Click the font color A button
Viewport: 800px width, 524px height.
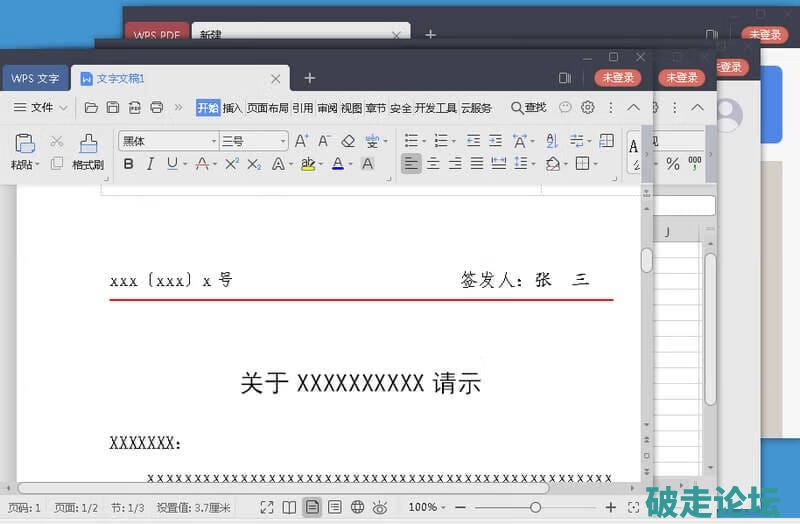point(338,164)
